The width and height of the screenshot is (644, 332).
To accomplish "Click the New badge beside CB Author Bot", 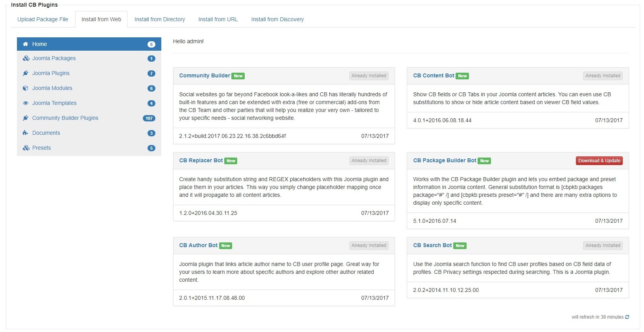I will coord(225,246).
